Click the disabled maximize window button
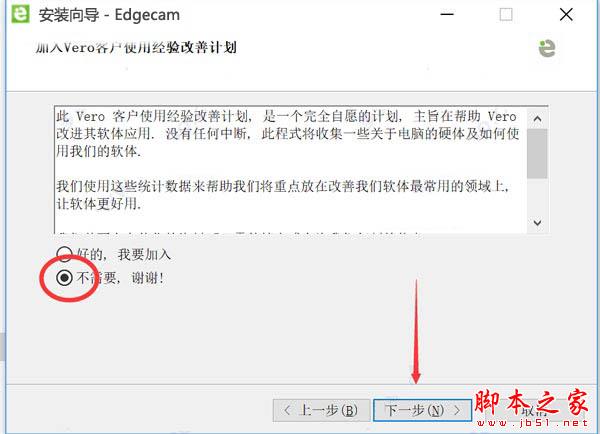600x434 pixels. click(x=506, y=15)
